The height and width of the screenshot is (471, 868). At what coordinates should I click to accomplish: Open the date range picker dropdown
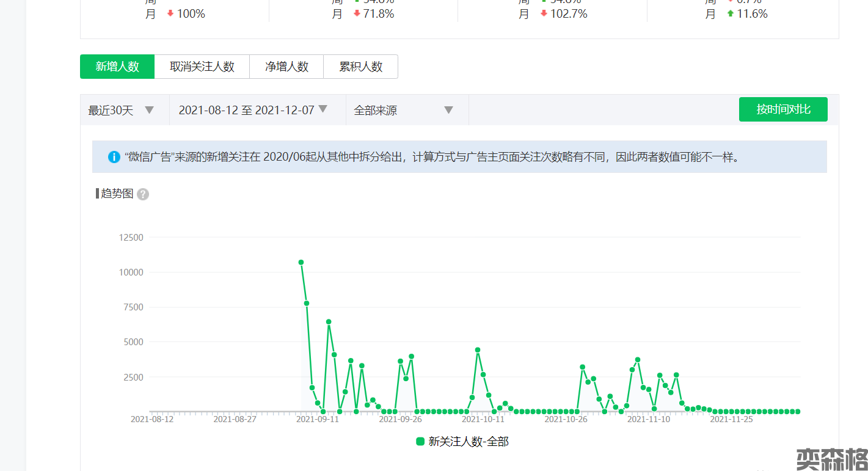pos(253,110)
